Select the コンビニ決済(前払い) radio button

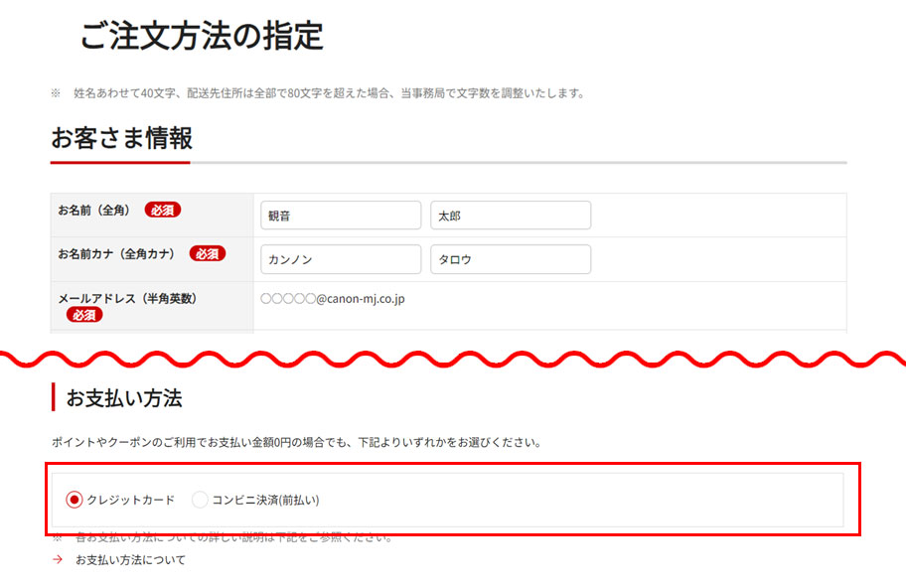(200, 500)
